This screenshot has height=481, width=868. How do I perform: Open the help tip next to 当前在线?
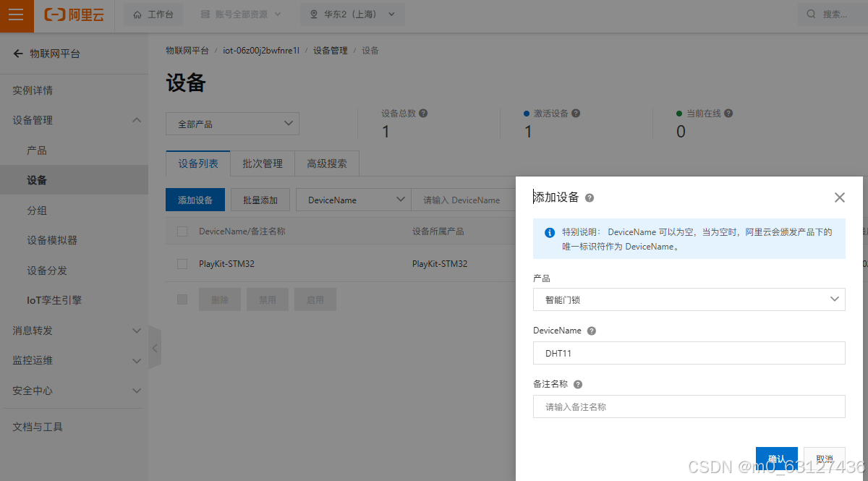coord(728,113)
